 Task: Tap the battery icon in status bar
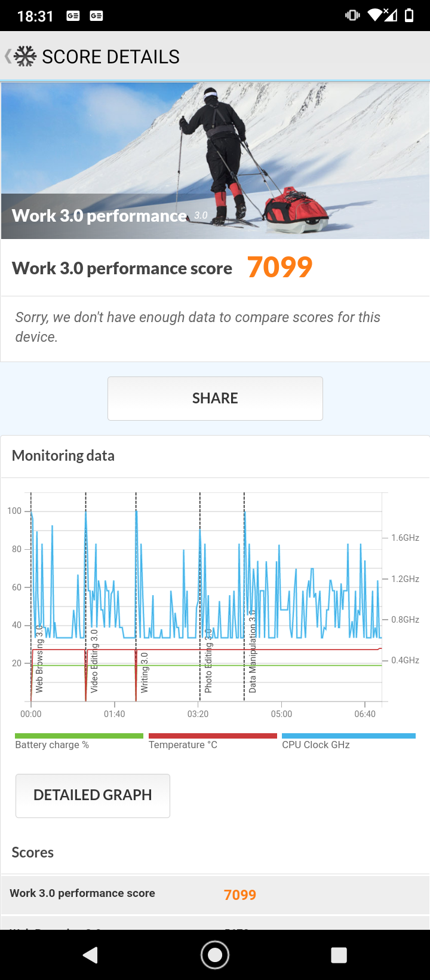(409, 16)
